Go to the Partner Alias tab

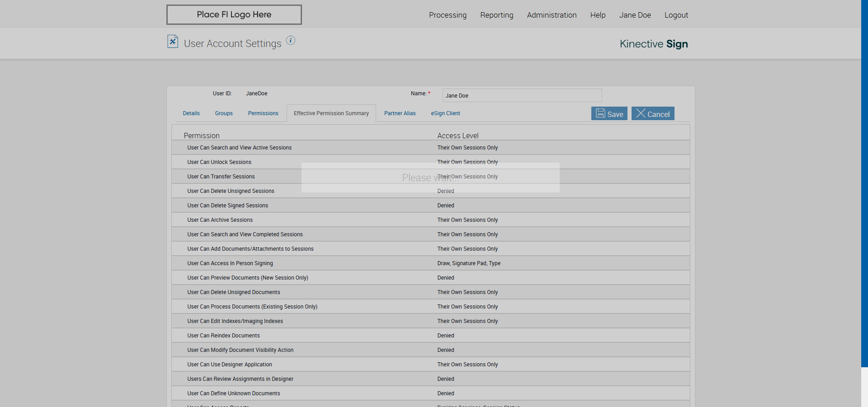coord(400,113)
